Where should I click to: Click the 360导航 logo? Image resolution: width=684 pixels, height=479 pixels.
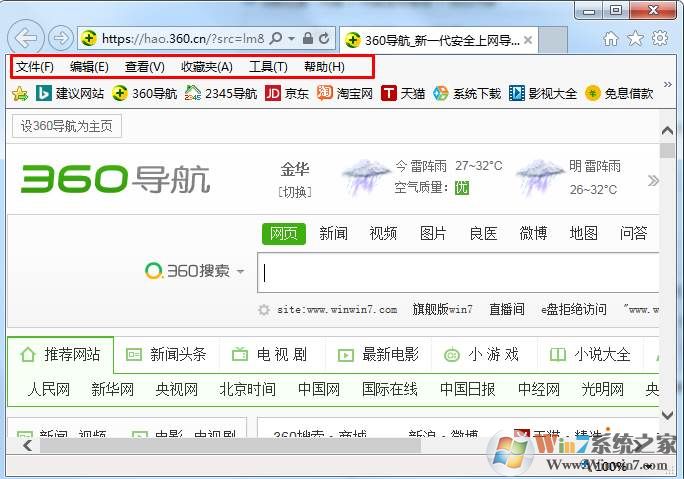[x=116, y=179]
